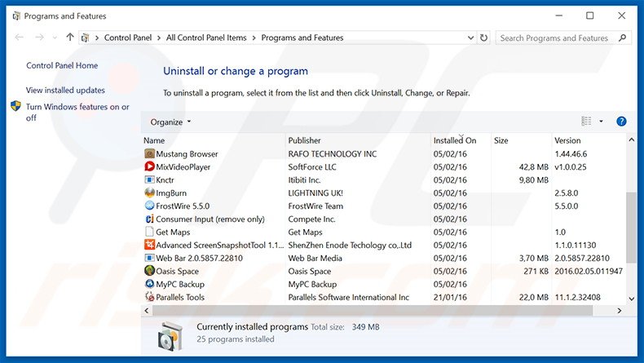Click the search magnifier icon
Viewport: 644px width, 363px height.
pos(622,38)
